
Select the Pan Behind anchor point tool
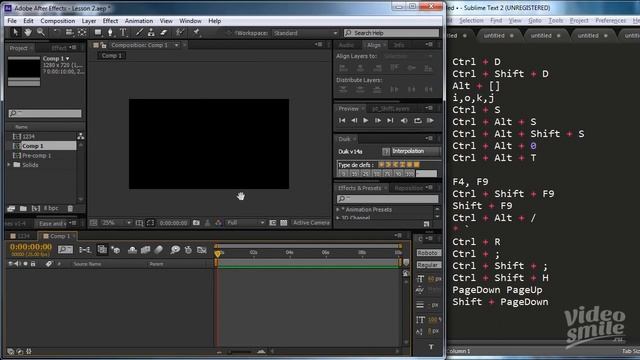pyautogui.click(x=82, y=33)
